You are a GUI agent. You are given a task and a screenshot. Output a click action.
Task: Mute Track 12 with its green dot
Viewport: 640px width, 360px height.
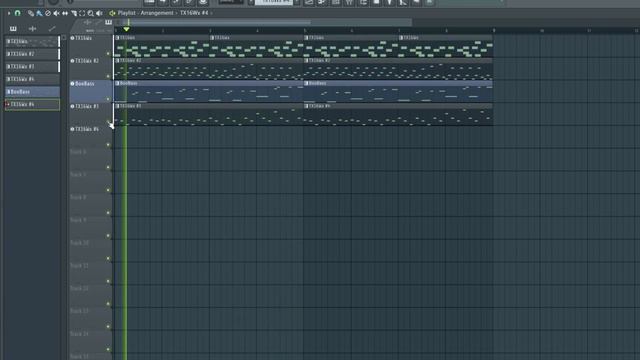tap(108, 304)
